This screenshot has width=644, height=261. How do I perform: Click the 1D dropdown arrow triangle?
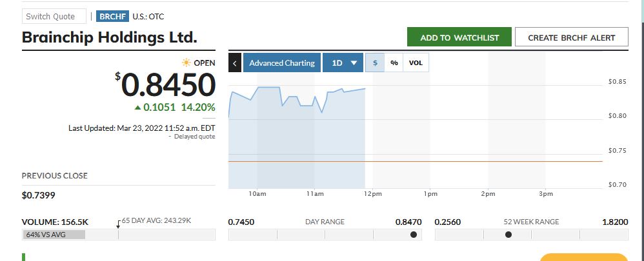click(354, 63)
